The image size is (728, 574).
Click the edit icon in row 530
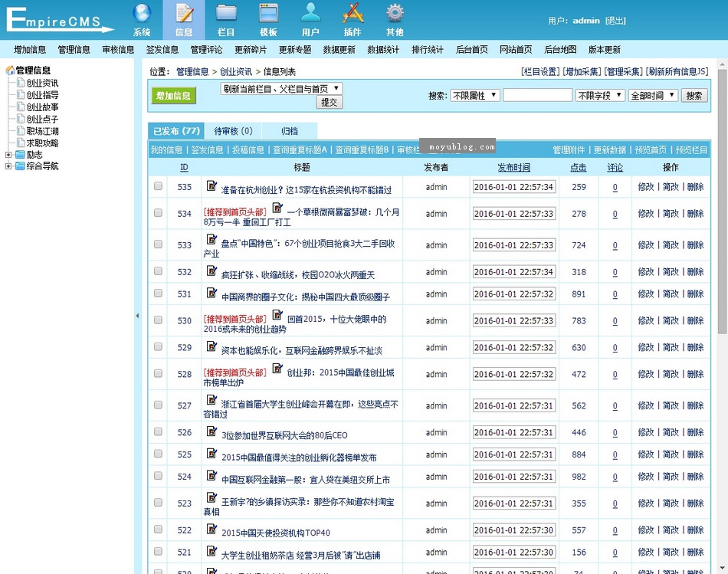pos(277,314)
